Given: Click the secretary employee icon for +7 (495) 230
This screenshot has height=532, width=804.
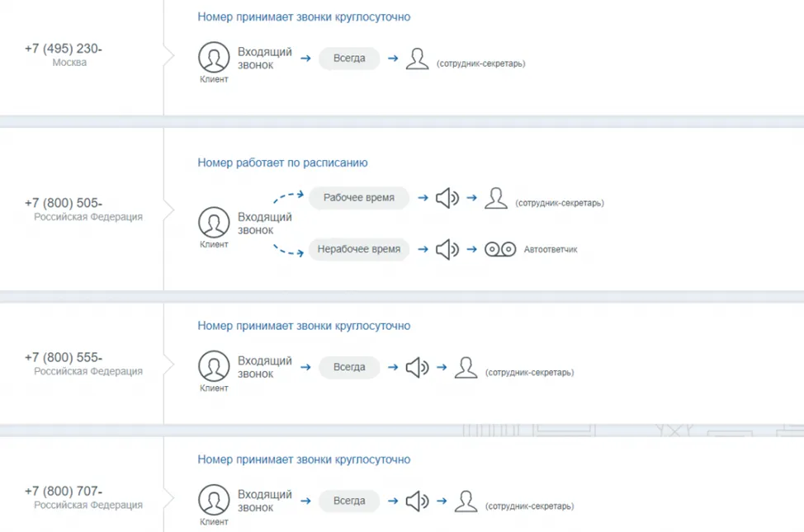Looking at the screenshot, I should click(x=418, y=59).
